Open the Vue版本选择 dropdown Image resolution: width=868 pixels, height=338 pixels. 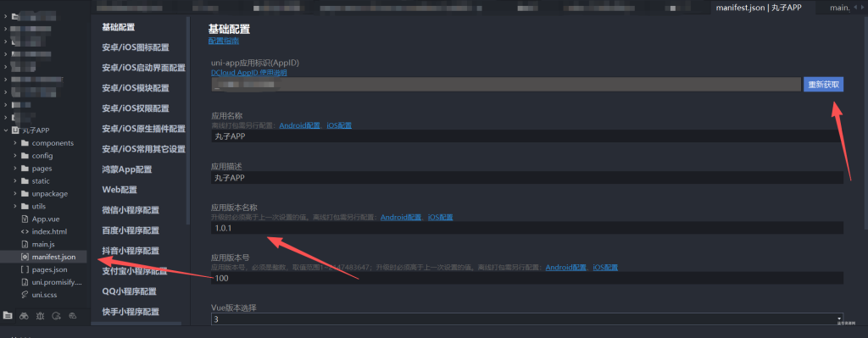point(527,319)
